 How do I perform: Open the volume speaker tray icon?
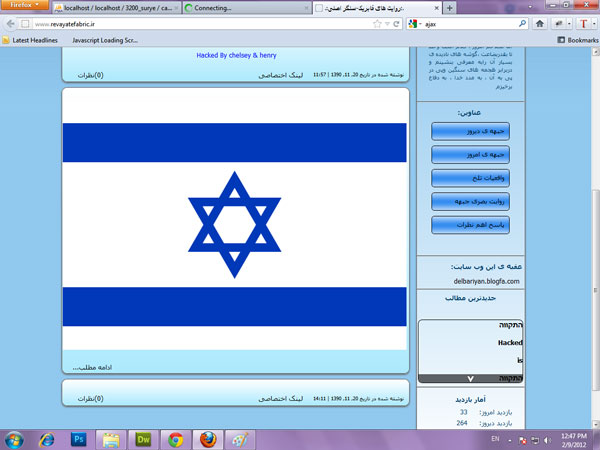tap(547, 440)
